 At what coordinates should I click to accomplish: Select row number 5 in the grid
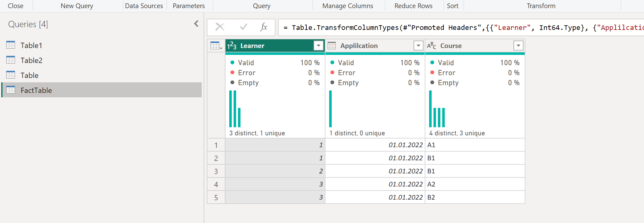(x=216, y=197)
